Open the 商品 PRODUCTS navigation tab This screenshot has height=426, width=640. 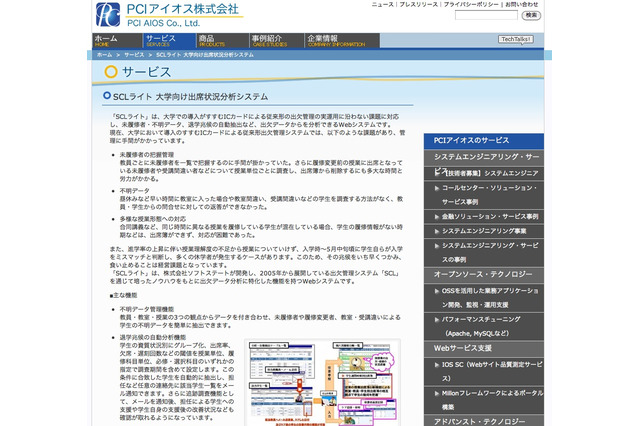click(223, 41)
